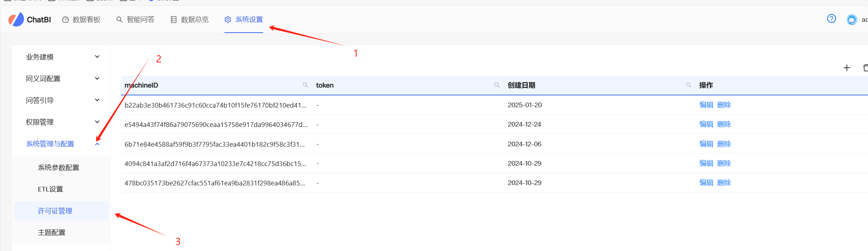868x251 pixels.
Task: Go to the 数据总览 tab
Action: tap(190, 19)
